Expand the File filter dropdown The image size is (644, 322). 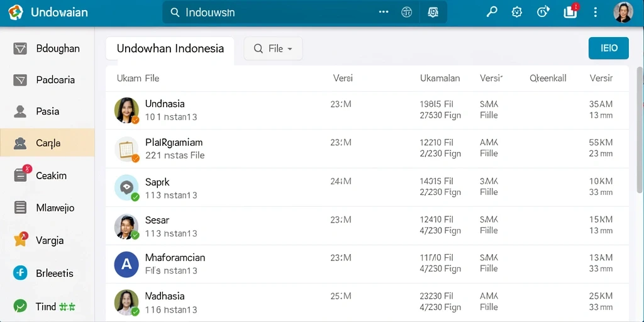(x=273, y=48)
